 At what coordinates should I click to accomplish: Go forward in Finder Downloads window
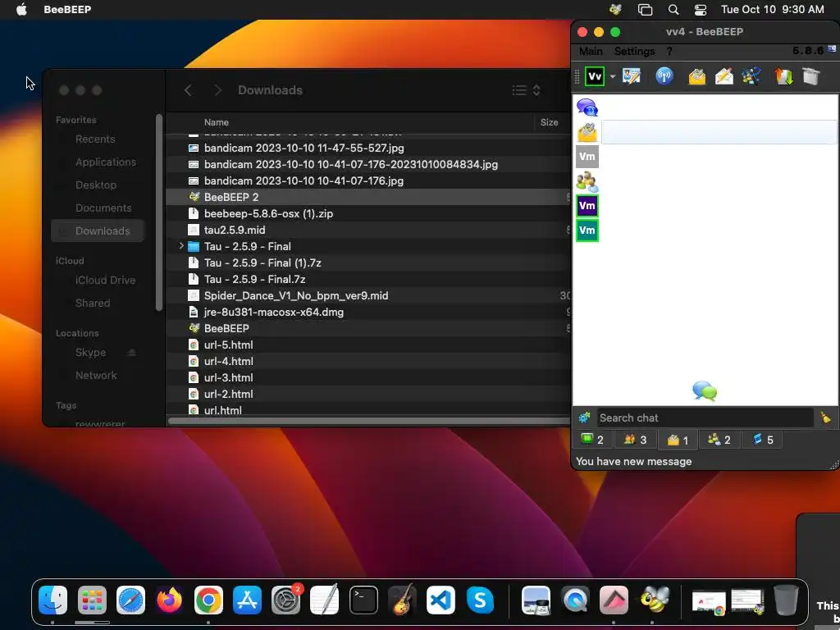click(x=217, y=90)
